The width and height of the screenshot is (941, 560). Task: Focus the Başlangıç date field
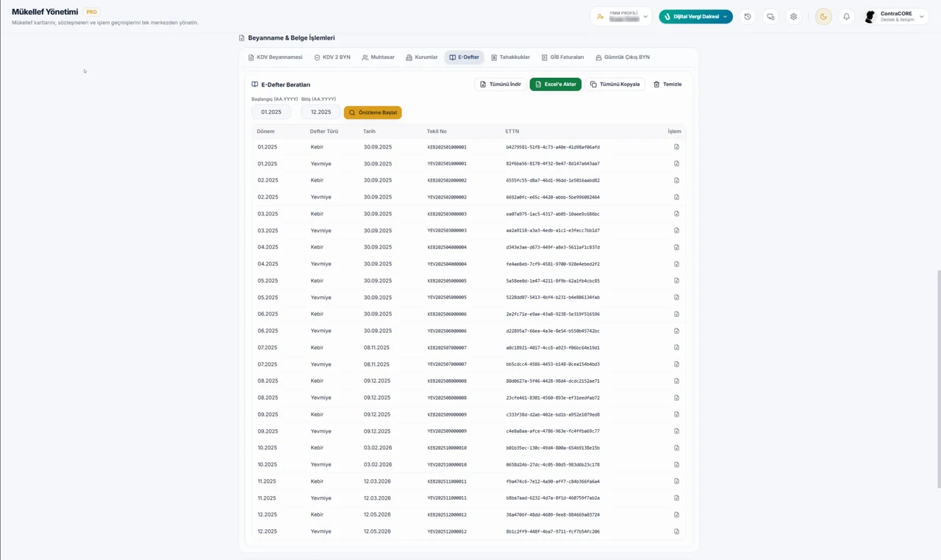point(271,112)
